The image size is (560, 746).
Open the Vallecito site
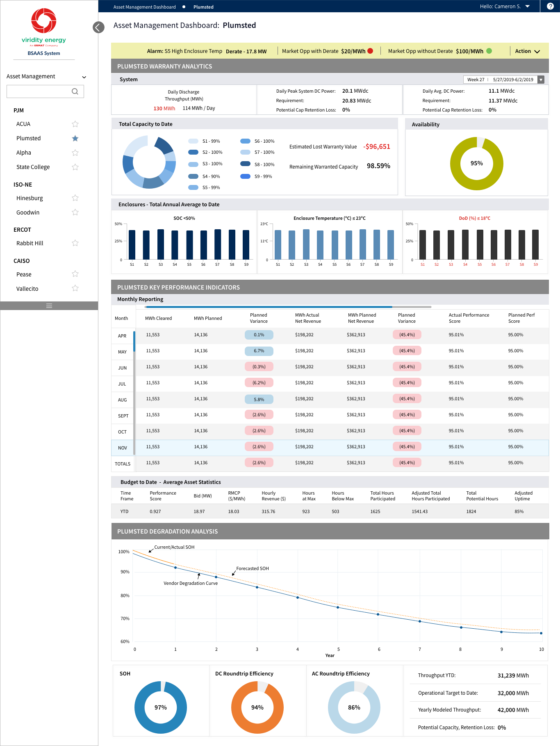[x=27, y=289]
